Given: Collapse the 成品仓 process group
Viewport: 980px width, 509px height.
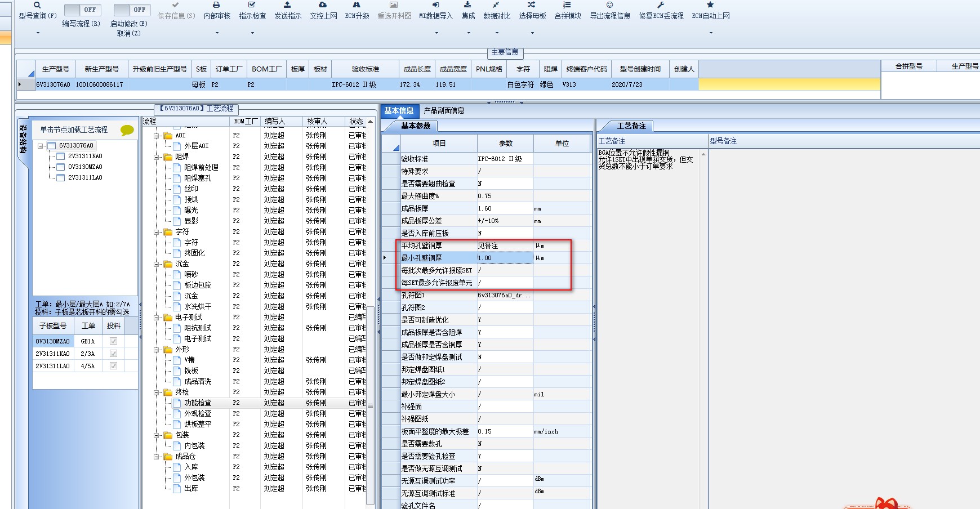Looking at the screenshot, I should click(x=157, y=457).
